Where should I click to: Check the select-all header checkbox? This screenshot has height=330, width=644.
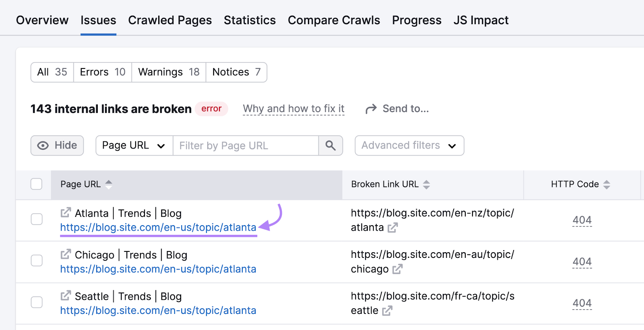click(x=37, y=184)
